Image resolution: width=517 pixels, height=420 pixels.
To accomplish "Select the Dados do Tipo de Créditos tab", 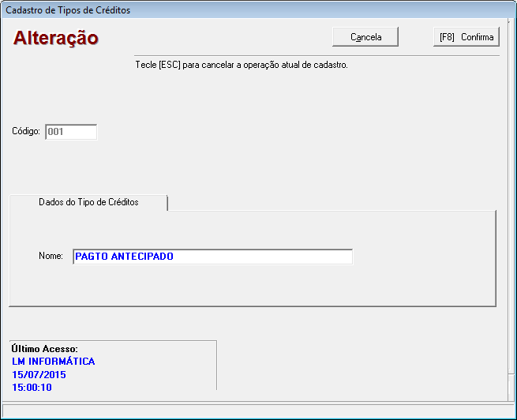I will pyautogui.click(x=88, y=202).
